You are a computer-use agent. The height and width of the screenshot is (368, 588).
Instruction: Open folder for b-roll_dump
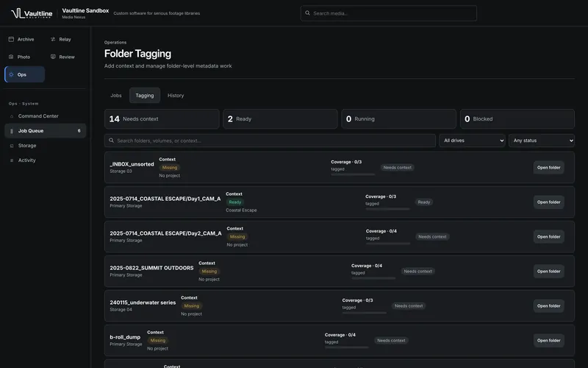(x=548, y=340)
